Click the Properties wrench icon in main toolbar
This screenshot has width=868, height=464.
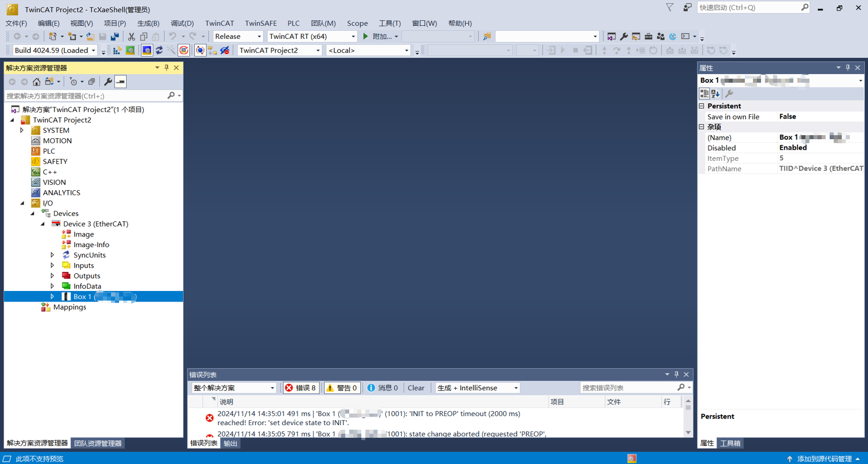pos(624,36)
